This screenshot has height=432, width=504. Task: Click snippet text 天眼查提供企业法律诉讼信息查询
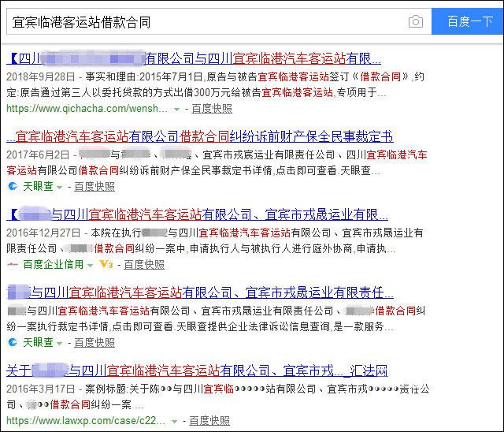click(x=253, y=327)
